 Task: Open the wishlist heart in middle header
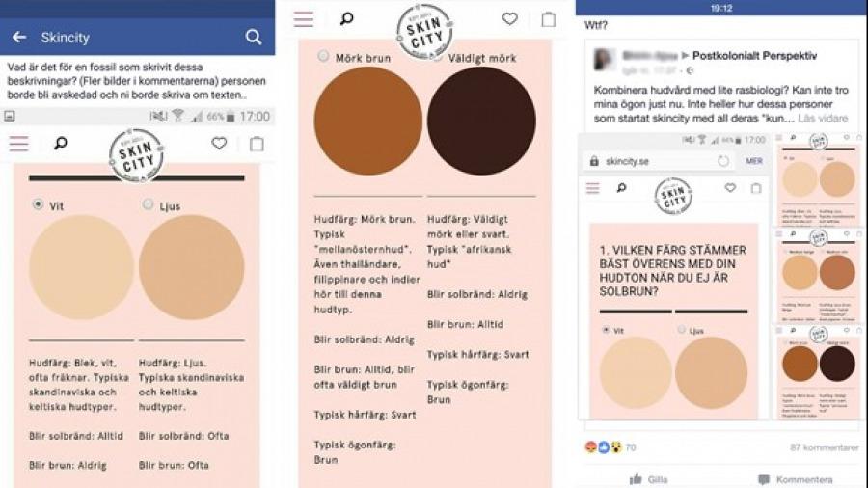pyautogui.click(x=510, y=19)
